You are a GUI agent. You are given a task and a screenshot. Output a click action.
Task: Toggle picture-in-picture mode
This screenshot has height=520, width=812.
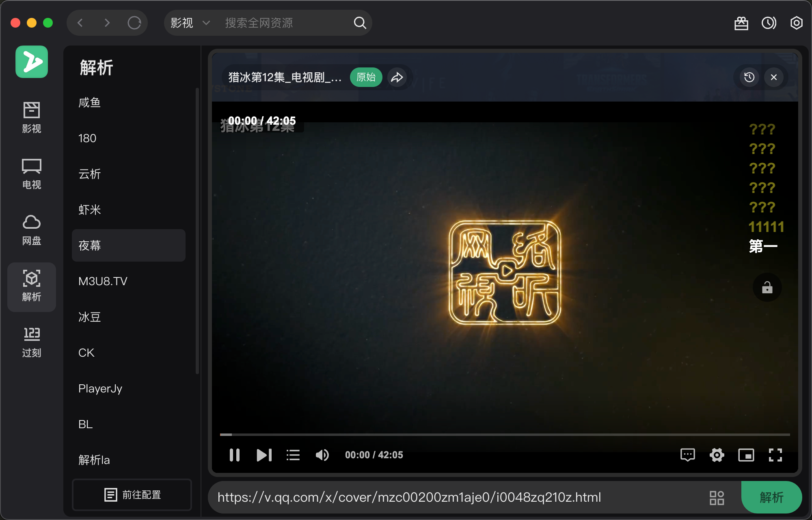click(746, 455)
